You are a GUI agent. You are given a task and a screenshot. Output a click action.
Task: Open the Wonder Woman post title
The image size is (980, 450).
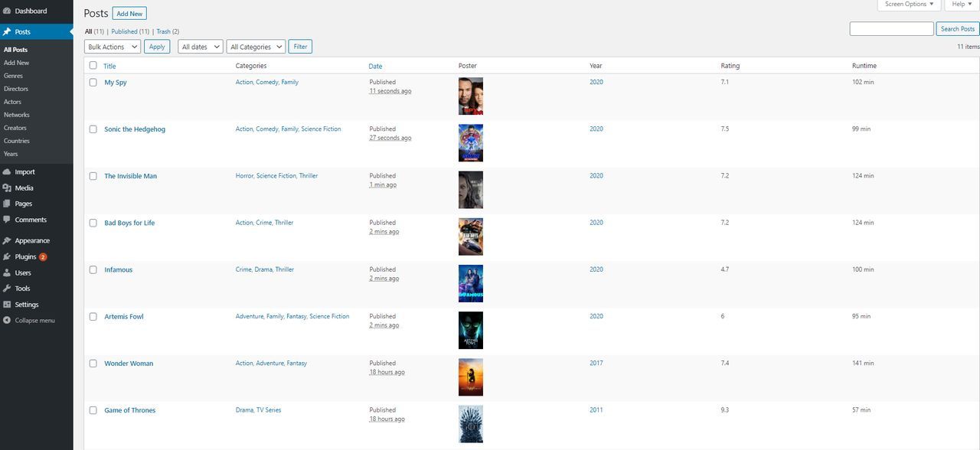129,364
